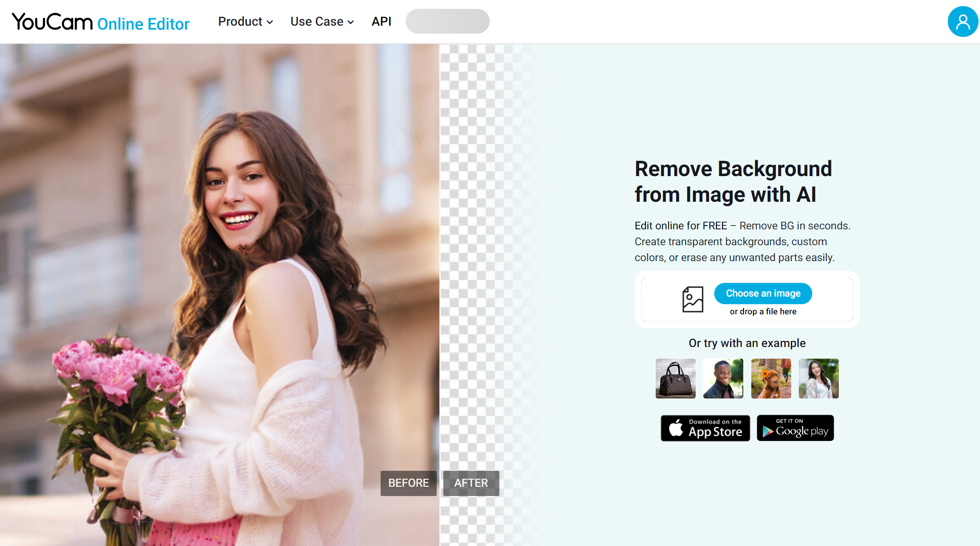Toggle the AFTER view button

470,483
